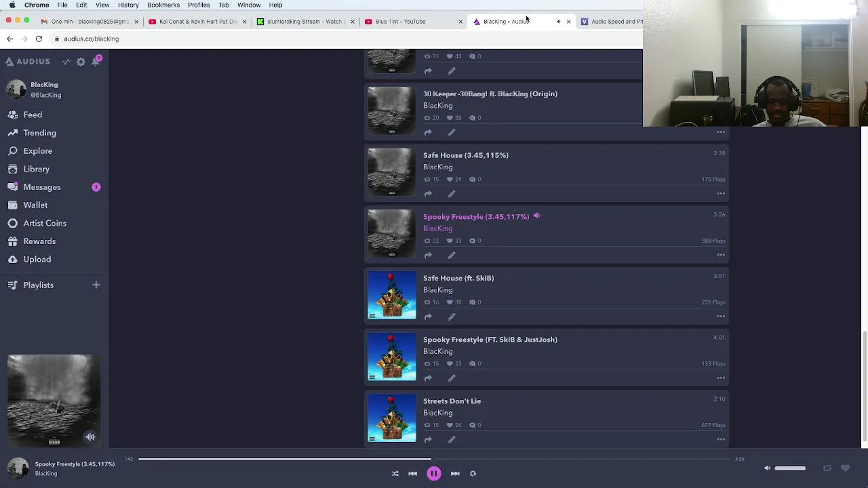Share Spooky Freestyle (FT. SkiB & JustJosh)
This screenshot has height=488, width=868.
tap(428, 378)
